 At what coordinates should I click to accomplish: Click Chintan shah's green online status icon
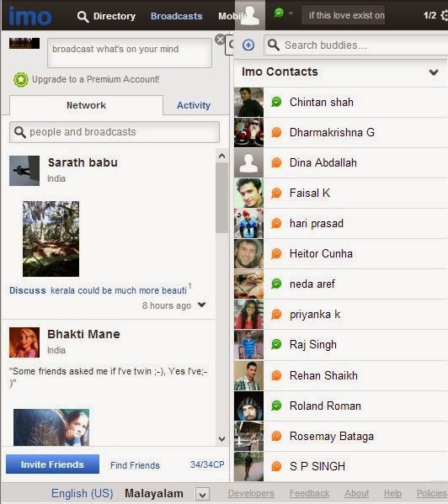pos(276,102)
